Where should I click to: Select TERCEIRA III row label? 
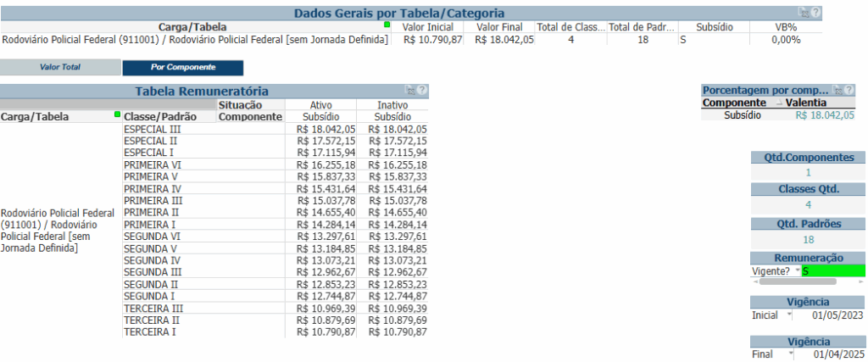point(153,309)
